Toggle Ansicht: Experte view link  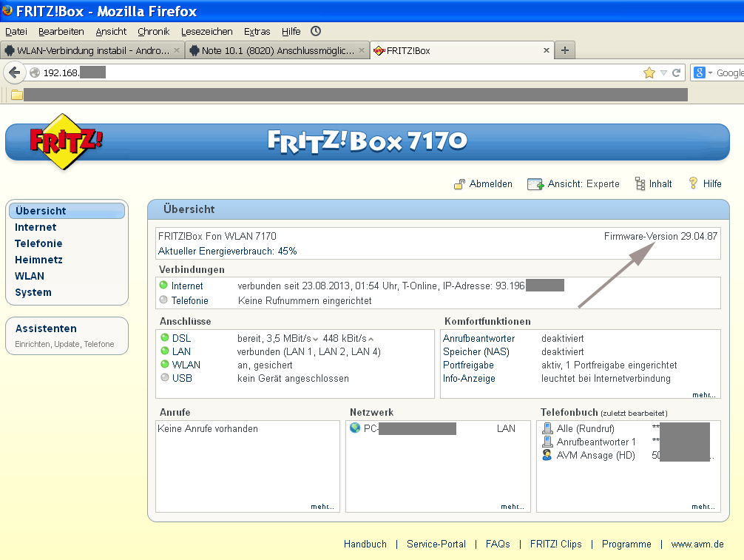tap(584, 184)
